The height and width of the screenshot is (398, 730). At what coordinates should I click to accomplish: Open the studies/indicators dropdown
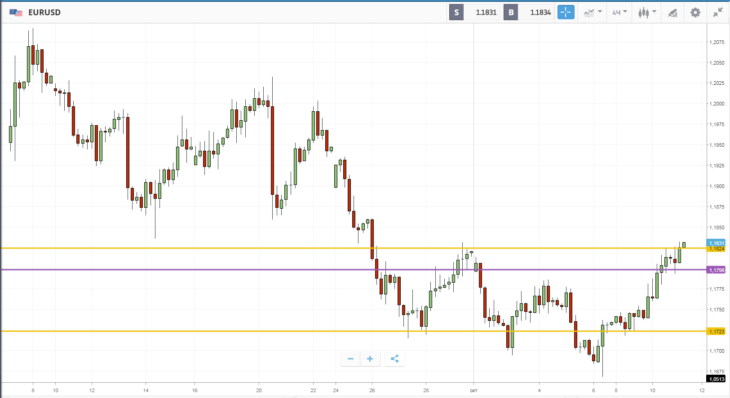[593, 13]
